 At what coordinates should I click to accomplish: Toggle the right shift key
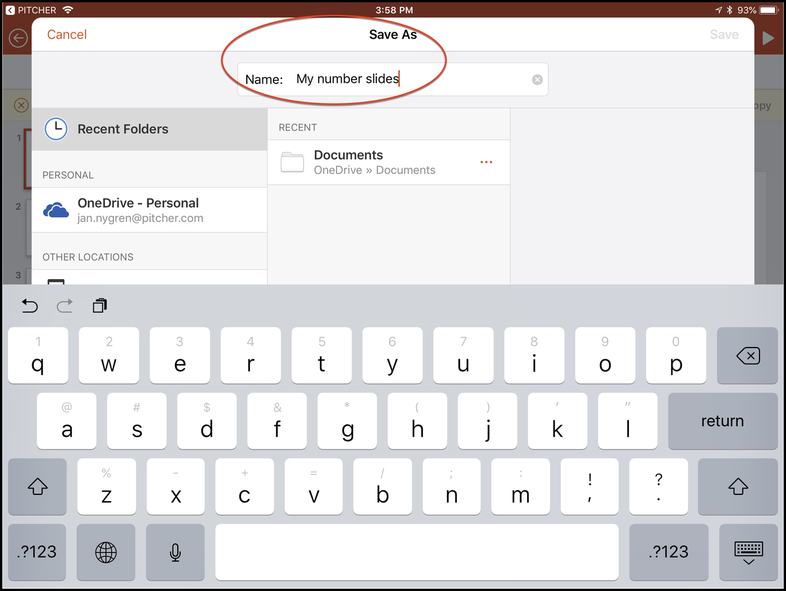738,486
